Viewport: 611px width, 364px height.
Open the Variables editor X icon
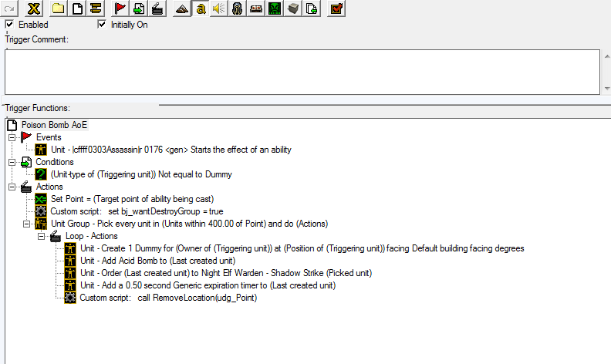point(34,8)
